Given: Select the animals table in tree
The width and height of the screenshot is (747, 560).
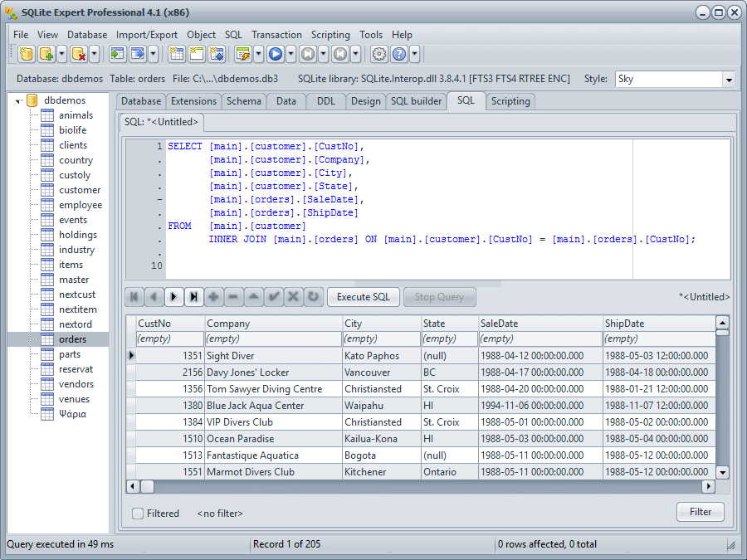Looking at the screenshot, I should pos(76,115).
